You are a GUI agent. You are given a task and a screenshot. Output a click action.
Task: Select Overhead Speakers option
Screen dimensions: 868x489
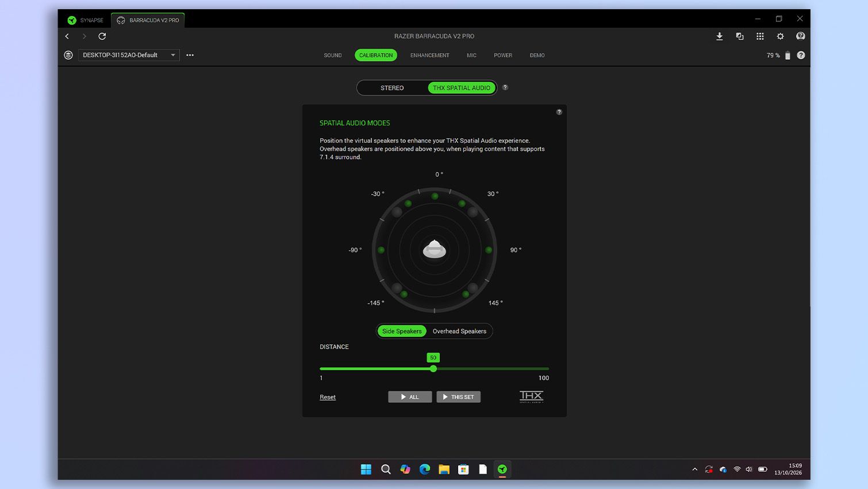[x=459, y=331]
